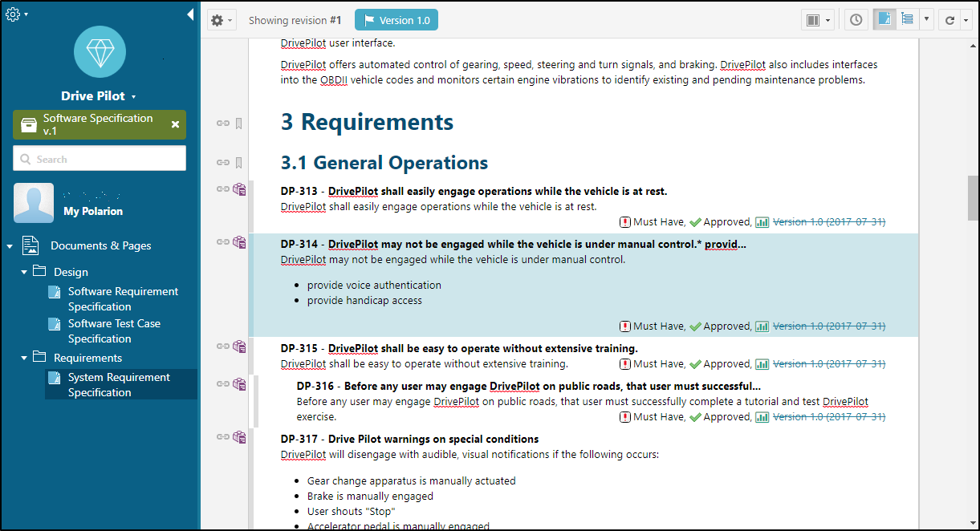
Task: Click the 3 Requirements heading
Action: click(367, 122)
